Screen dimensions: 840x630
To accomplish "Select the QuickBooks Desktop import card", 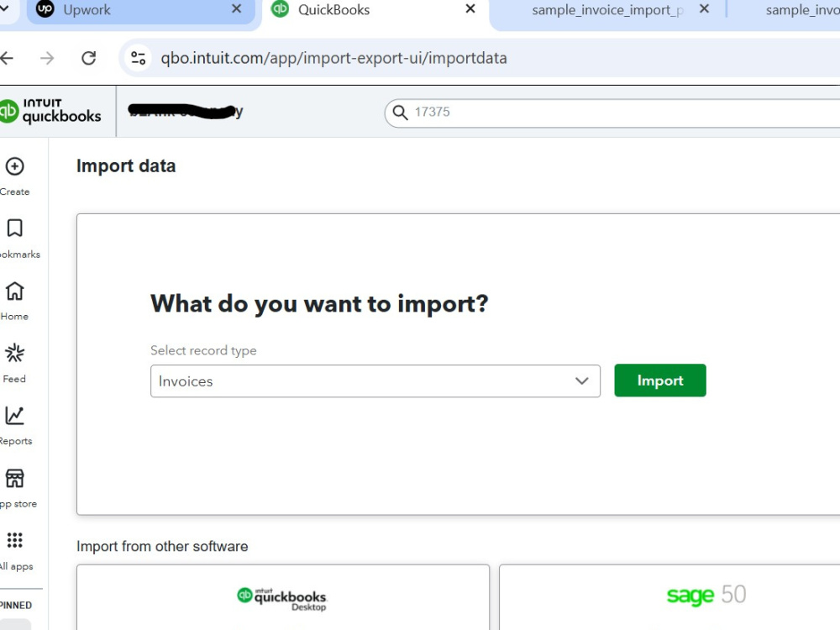I will (283, 597).
